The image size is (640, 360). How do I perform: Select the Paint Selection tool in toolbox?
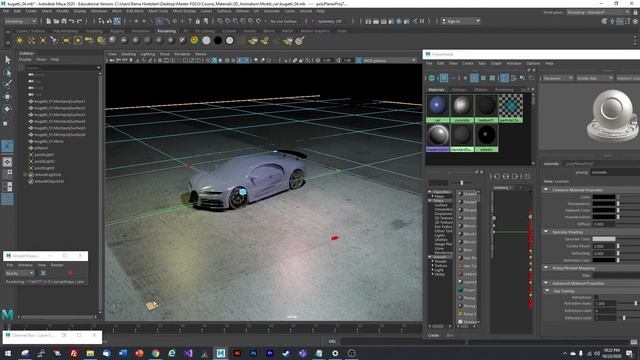tap(7, 84)
